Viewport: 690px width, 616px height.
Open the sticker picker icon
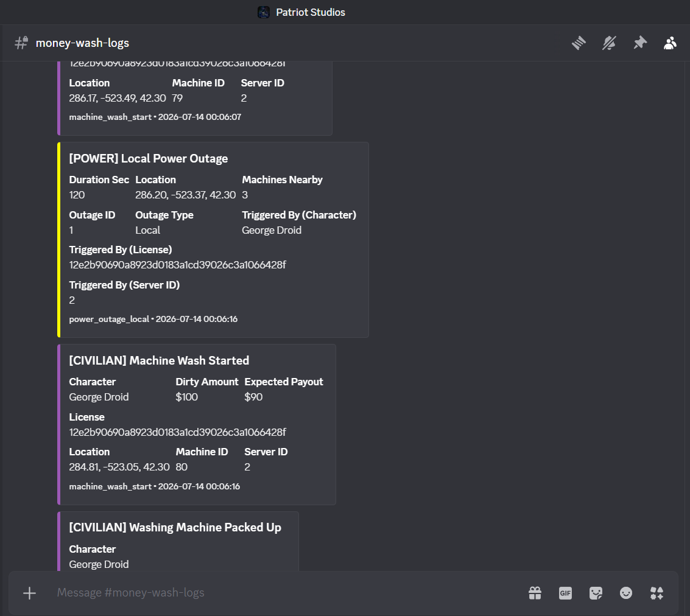[596, 593]
